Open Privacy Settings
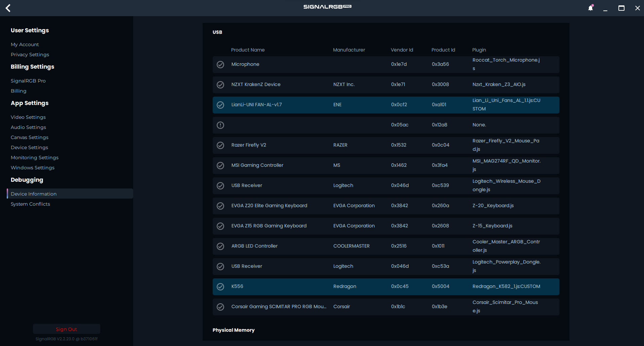This screenshot has height=346, width=644. pyautogui.click(x=30, y=55)
